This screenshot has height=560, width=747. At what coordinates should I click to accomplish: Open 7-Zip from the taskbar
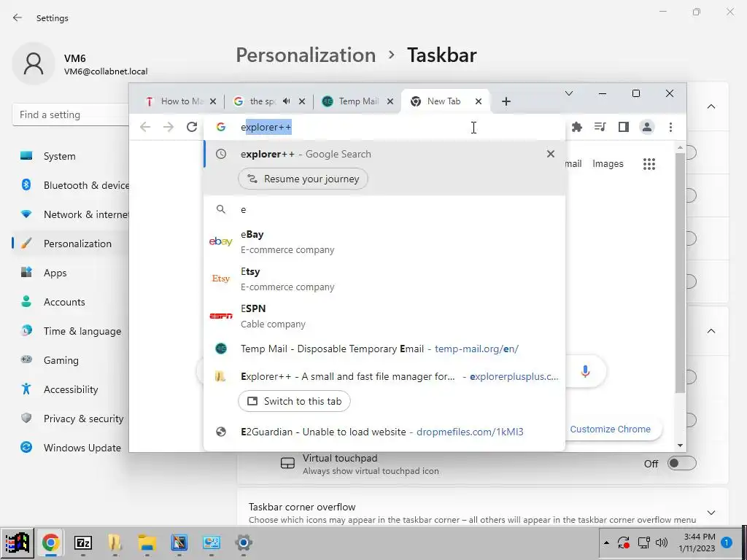point(83,542)
